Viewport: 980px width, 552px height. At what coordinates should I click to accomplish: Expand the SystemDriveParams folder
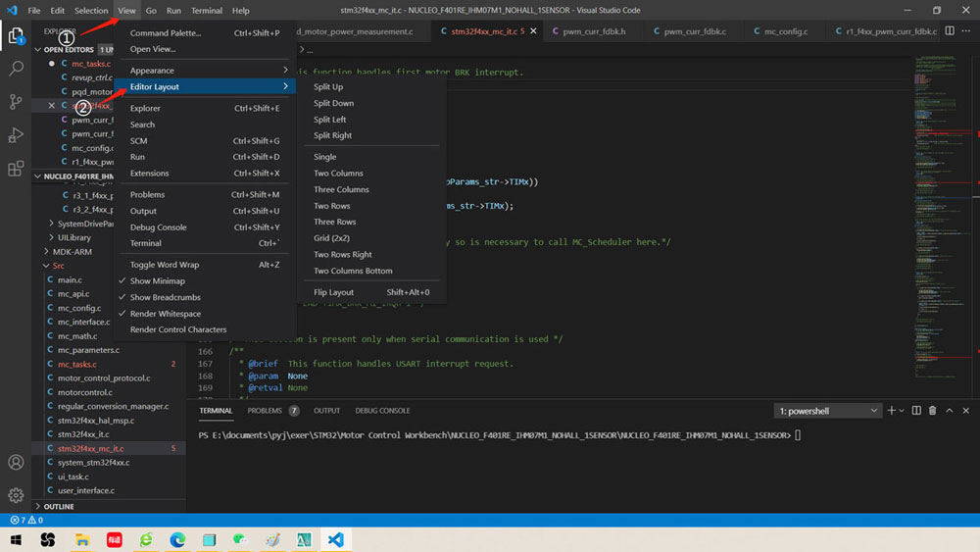[81, 224]
